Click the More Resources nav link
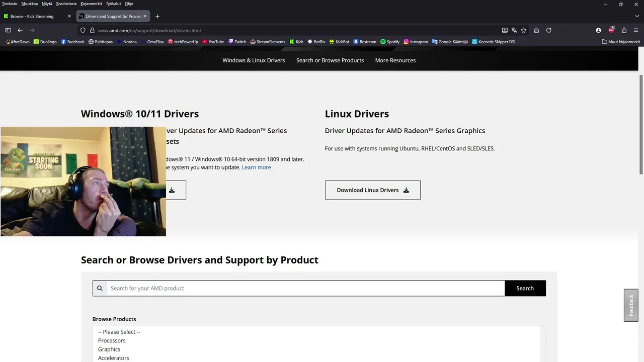This screenshot has width=644, height=362. (395, 60)
